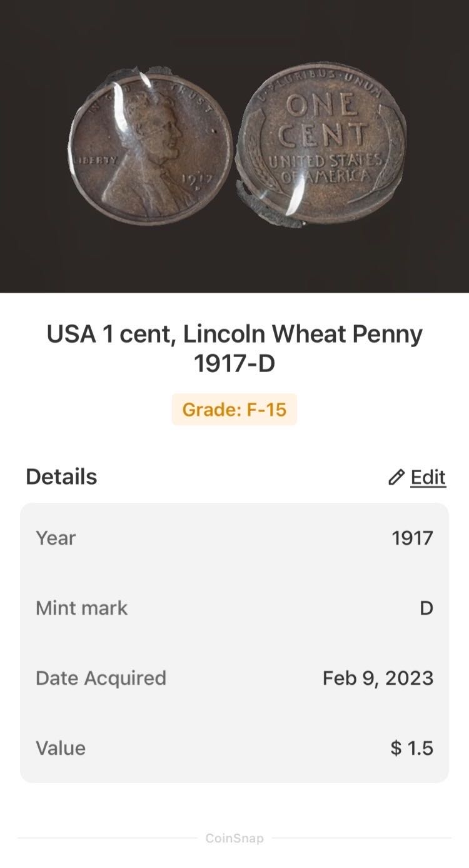Tap the CoinSnap footer label

tap(234, 838)
